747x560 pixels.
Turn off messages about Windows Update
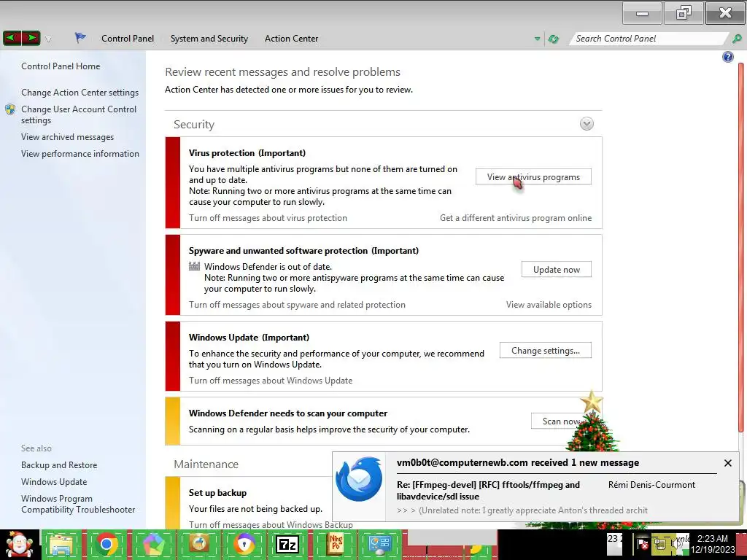pos(271,381)
